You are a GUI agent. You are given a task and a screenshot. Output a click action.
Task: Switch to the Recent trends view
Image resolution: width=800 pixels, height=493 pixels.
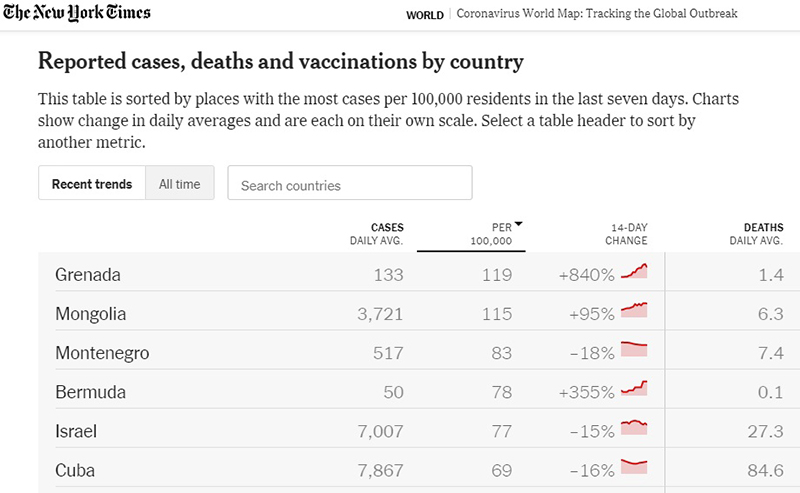pos(92,184)
